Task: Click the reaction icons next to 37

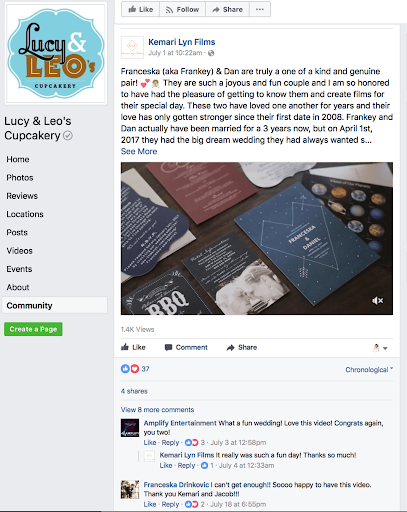Action: (x=130, y=369)
